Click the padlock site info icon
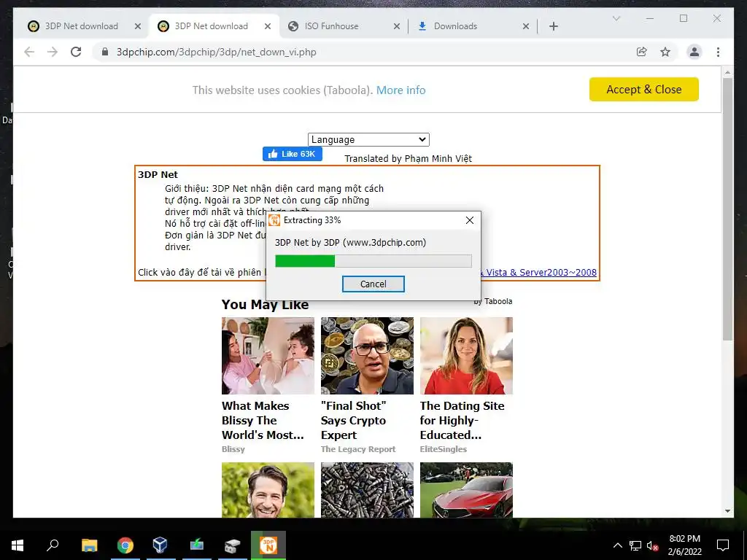Viewport: 747px width, 560px height. 105,52
